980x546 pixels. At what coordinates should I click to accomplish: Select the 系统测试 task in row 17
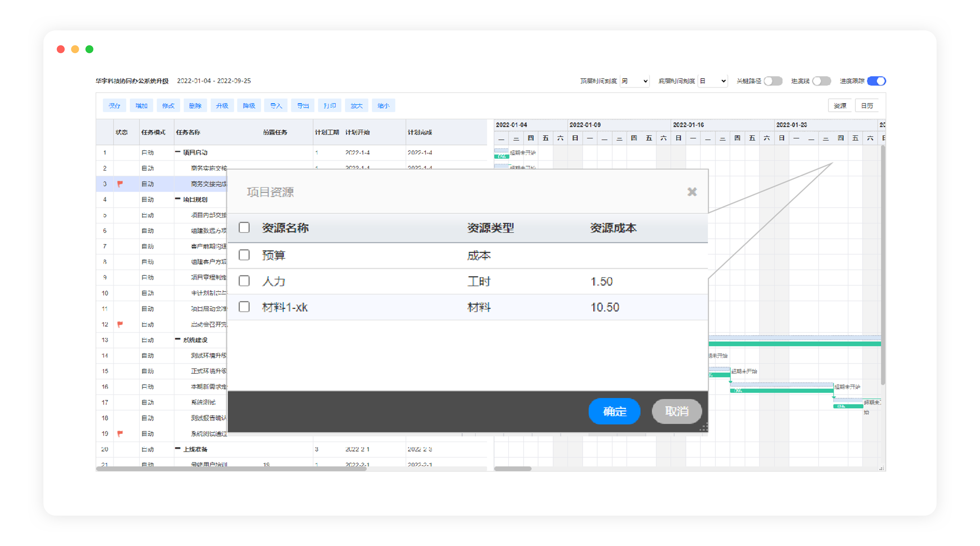pos(203,402)
